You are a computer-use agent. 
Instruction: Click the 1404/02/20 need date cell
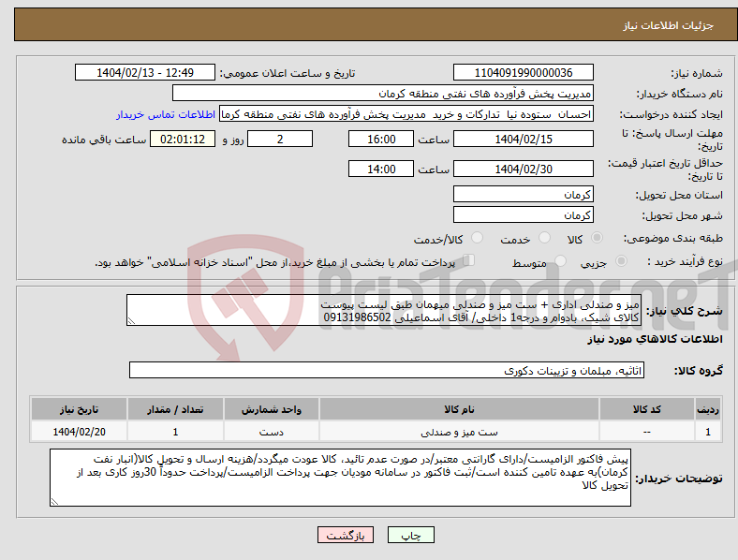click(79, 432)
